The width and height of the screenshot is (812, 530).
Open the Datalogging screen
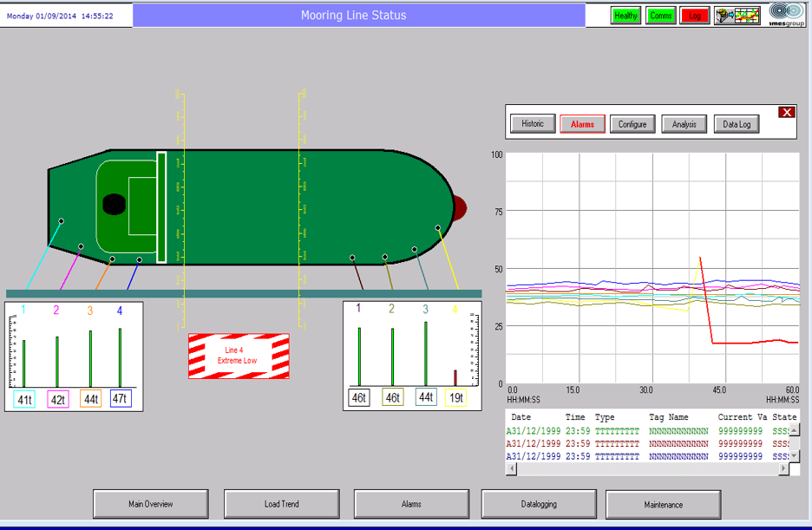coord(539,504)
